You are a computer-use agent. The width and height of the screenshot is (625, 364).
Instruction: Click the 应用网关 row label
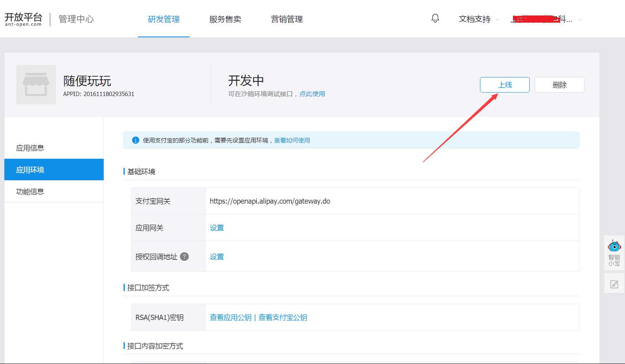149,228
